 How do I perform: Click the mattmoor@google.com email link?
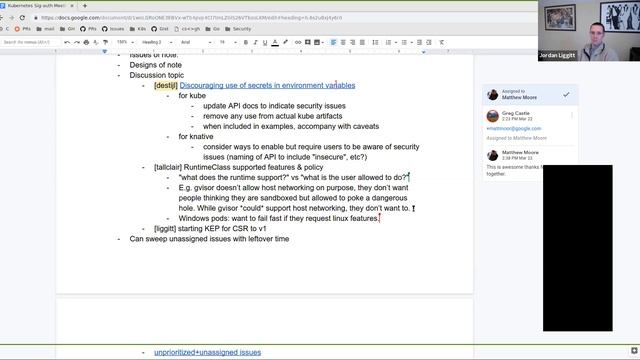click(x=514, y=129)
